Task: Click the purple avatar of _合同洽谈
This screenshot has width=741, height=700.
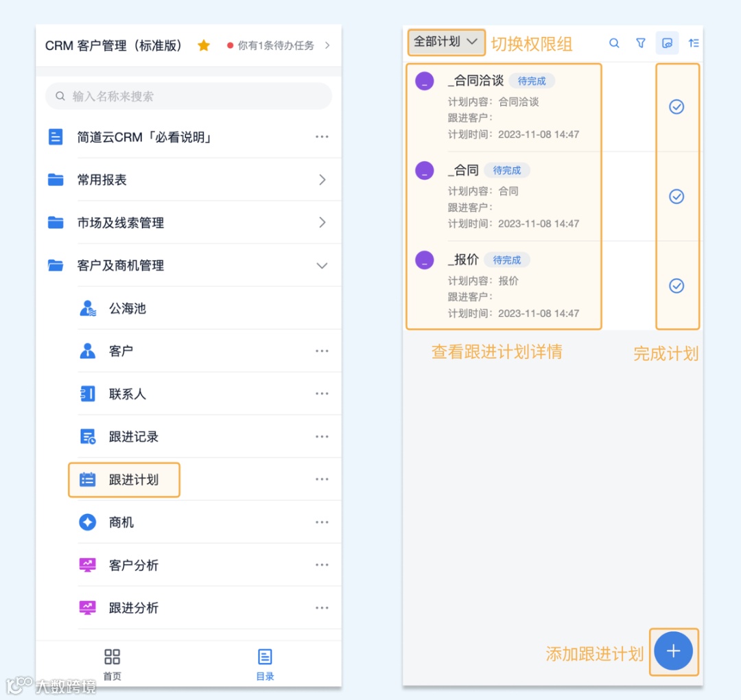Action: pos(425,81)
